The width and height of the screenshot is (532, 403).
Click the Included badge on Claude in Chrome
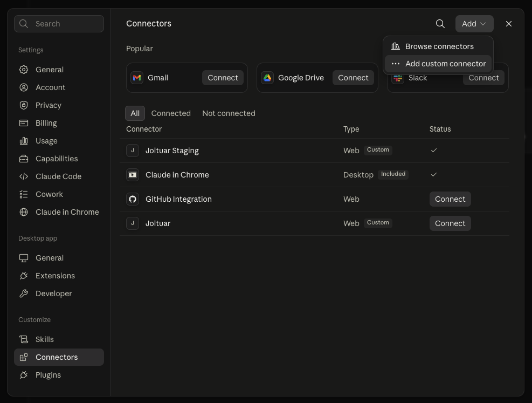(393, 174)
